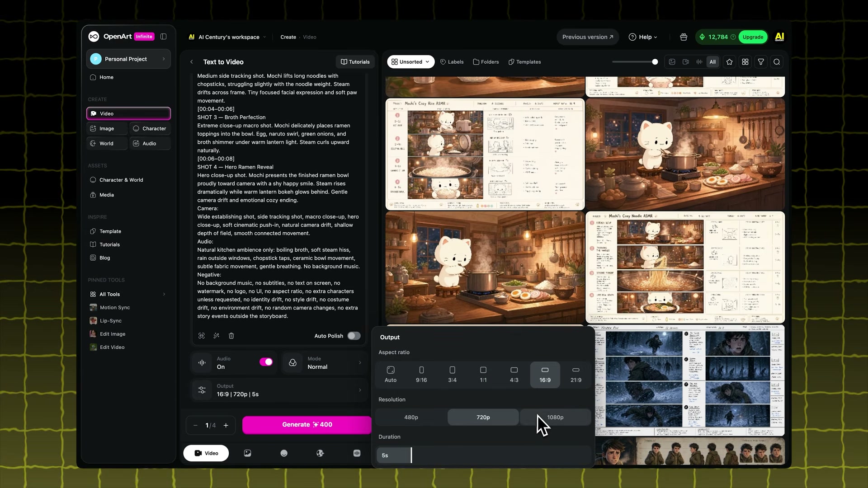
Task: Click the Generate 400 button
Action: click(x=307, y=425)
